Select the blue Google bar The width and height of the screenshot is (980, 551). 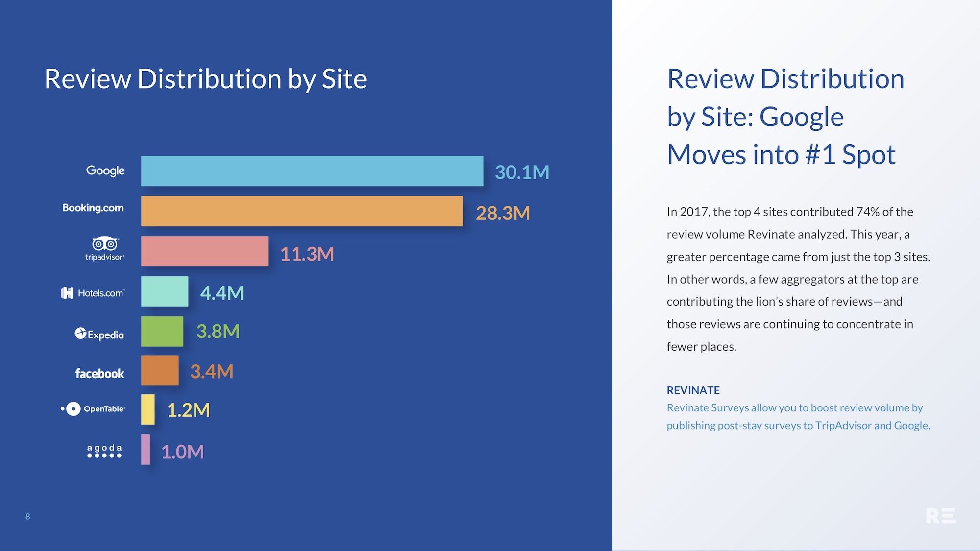pyautogui.click(x=312, y=171)
